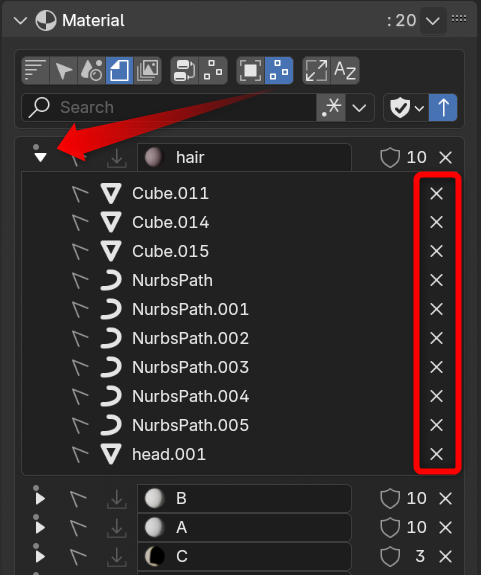The height and width of the screenshot is (575, 481).
Task: Click the select arrow icon beside Cube.015
Action: click(80, 252)
